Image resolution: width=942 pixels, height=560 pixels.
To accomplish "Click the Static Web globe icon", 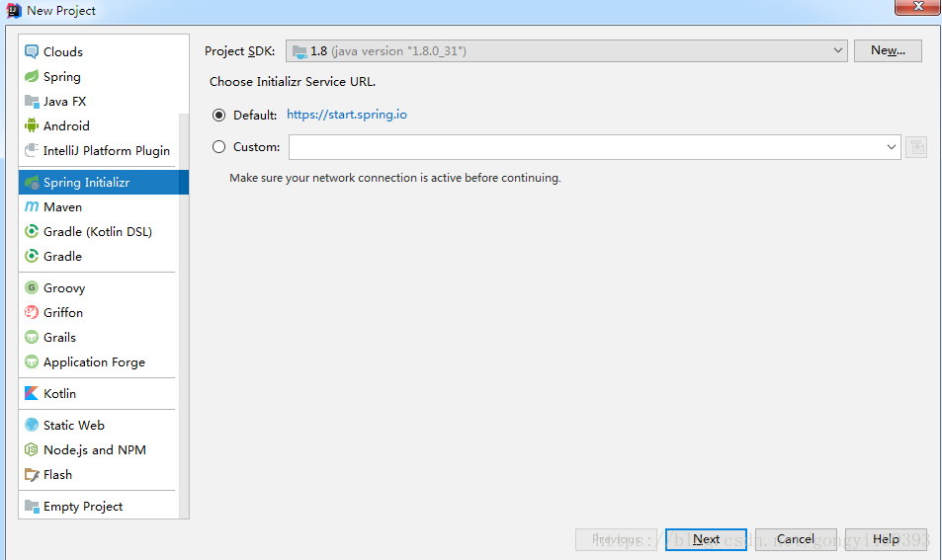I will pyautogui.click(x=32, y=425).
